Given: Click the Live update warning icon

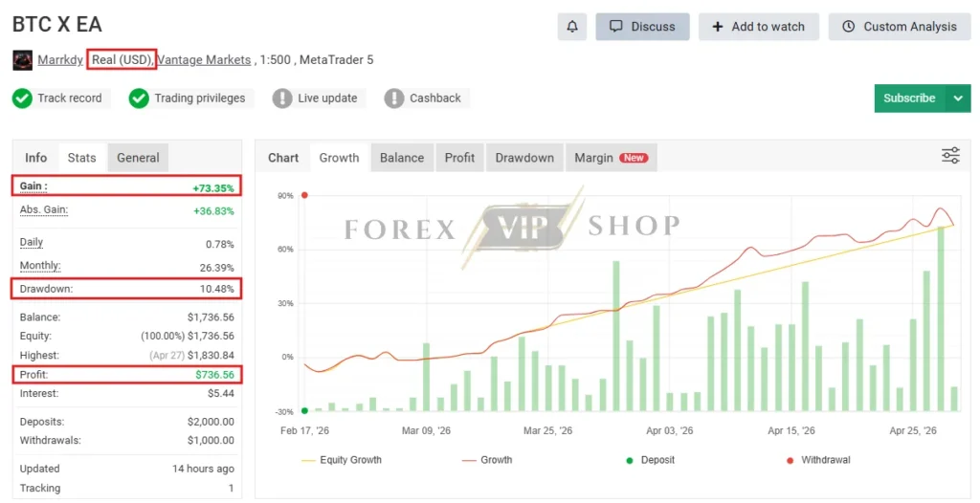Looking at the screenshot, I should (x=282, y=98).
